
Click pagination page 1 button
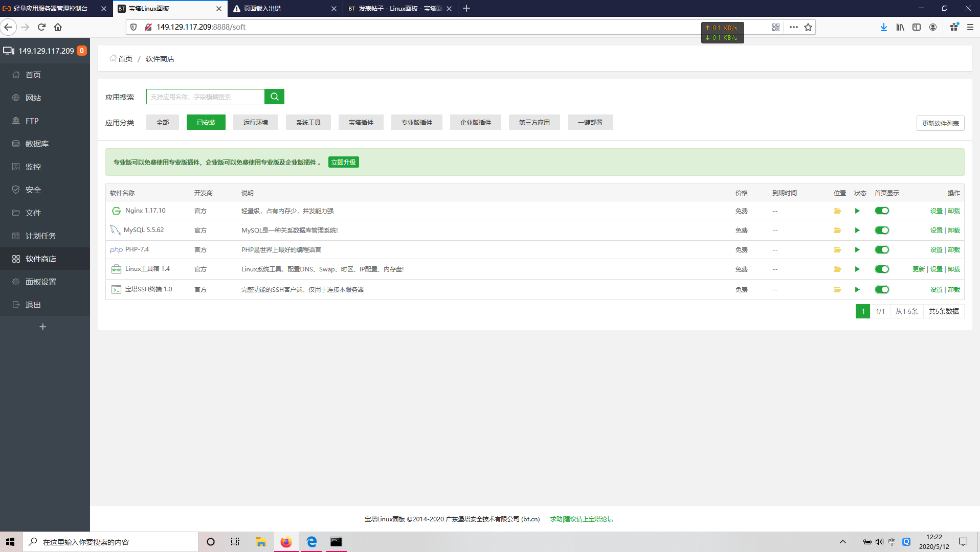(x=863, y=311)
